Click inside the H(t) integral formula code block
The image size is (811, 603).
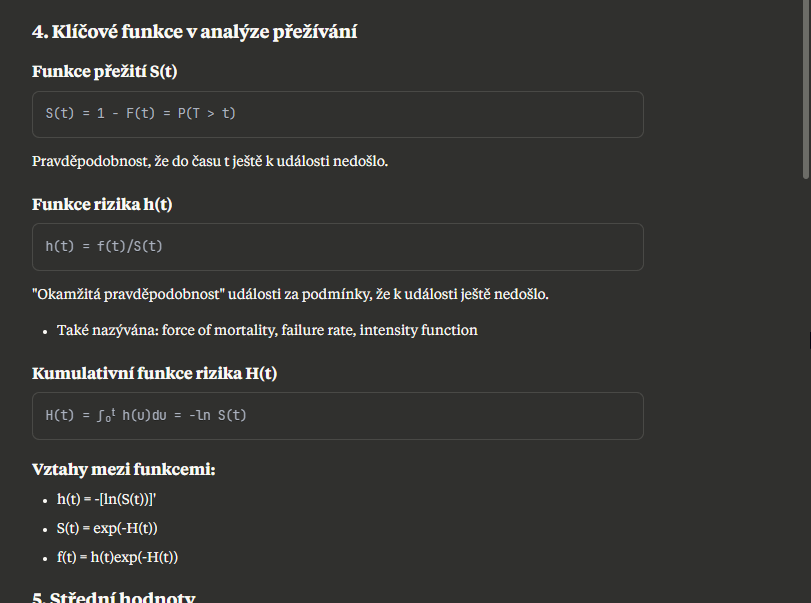tap(338, 416)
